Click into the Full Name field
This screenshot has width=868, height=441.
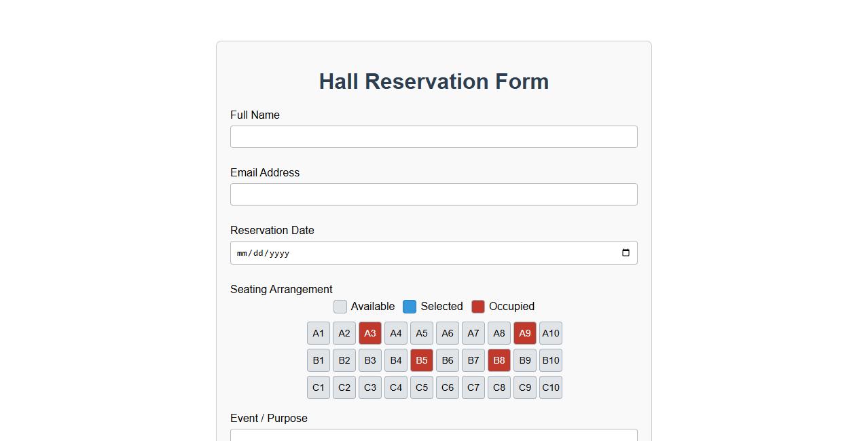click(x=433, y=136)
